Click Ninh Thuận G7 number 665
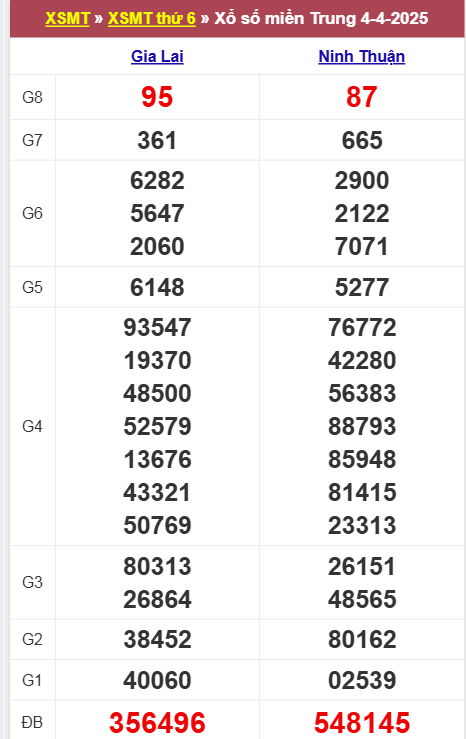This screenshot has height=739, width=466. [361, 140]
